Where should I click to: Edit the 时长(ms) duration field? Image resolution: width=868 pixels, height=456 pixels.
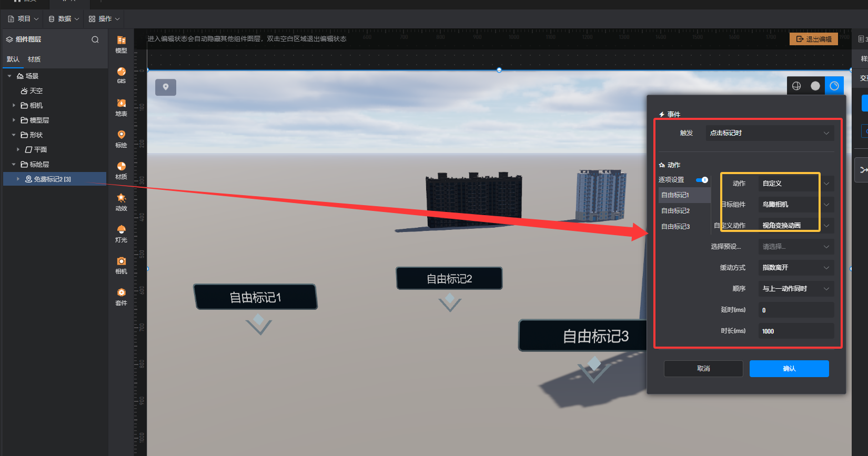(796, 331)
